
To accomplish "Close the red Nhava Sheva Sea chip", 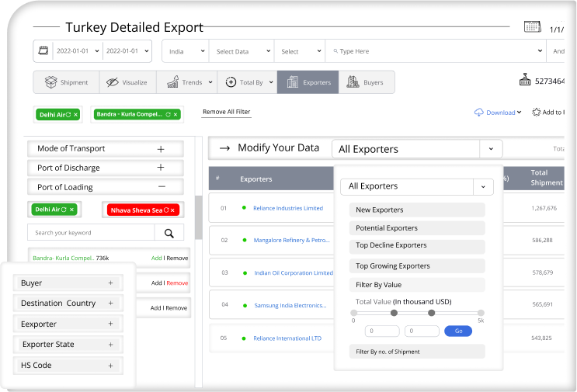I will click(174, 210).
